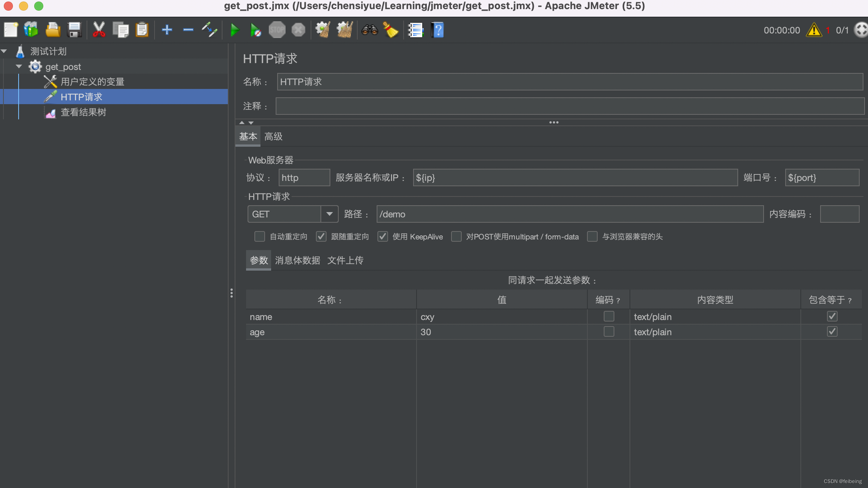
Task: Click the Paste clipboard icon
Action: point(142,30)
